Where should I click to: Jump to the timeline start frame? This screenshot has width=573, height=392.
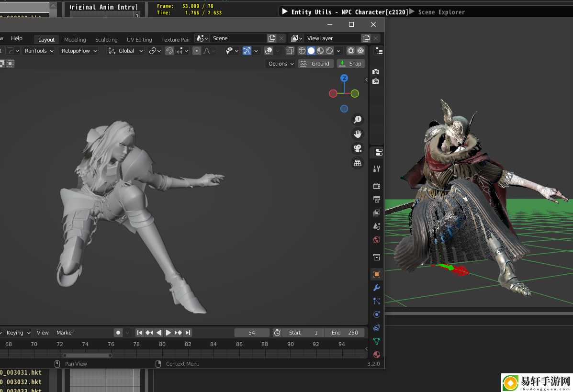(x=139, y=333)
